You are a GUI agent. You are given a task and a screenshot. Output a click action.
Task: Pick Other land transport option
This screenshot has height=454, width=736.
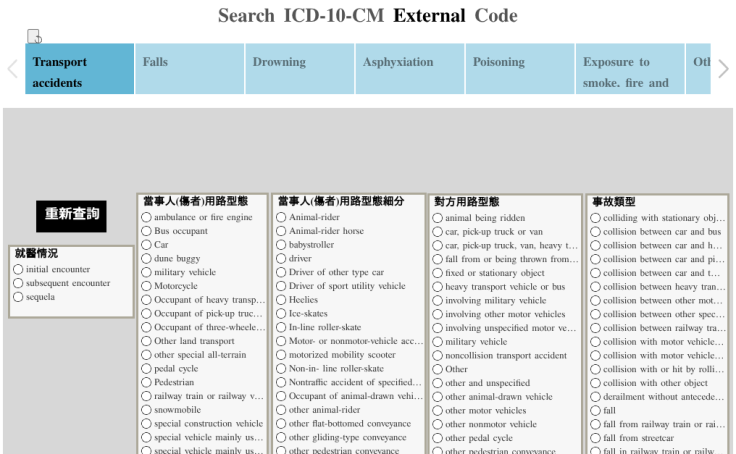point(146,341)
